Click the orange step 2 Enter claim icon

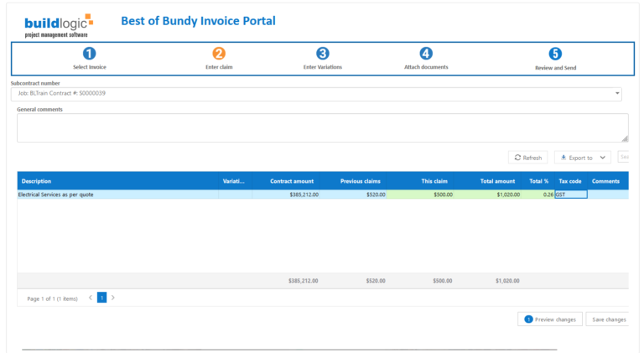(x=219, y=54)
